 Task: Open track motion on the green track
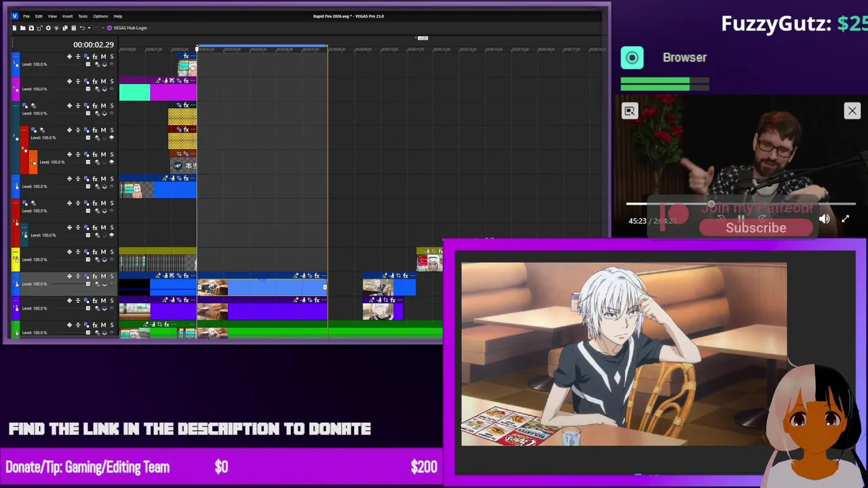[x=86, y=325]
